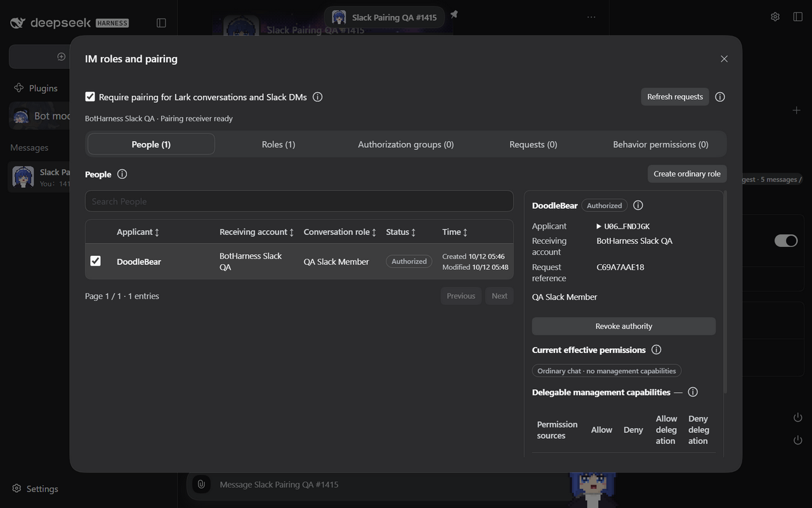Click the Create ordinary role button
Screen dimensions: 812x508
[x=687, y=174]
